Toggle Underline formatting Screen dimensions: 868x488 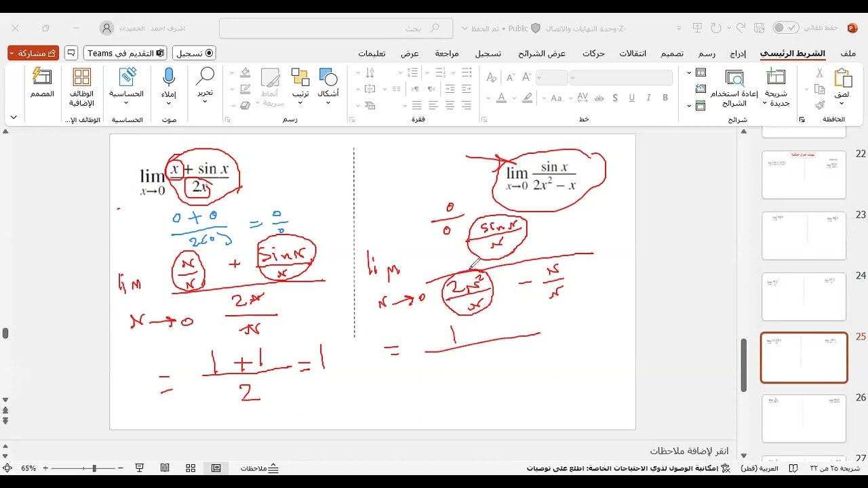(x=632, y=98)
